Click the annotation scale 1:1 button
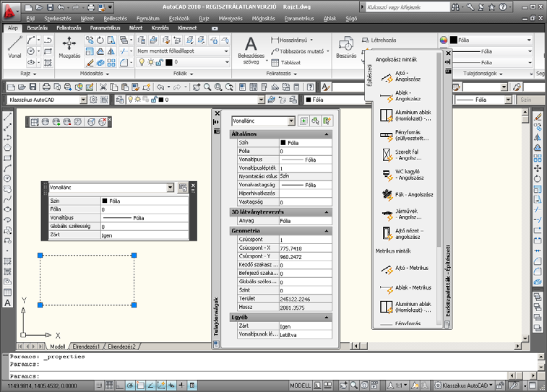Screen dimensions: 547x392 pos(397,386)
